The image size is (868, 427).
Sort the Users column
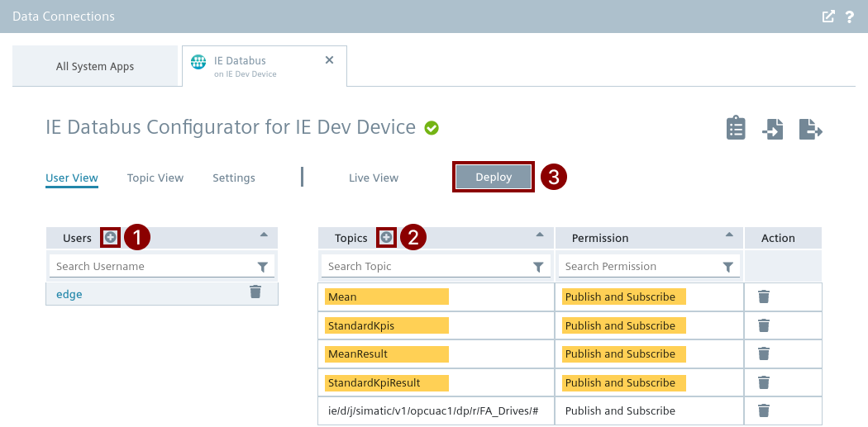[264, 235]
